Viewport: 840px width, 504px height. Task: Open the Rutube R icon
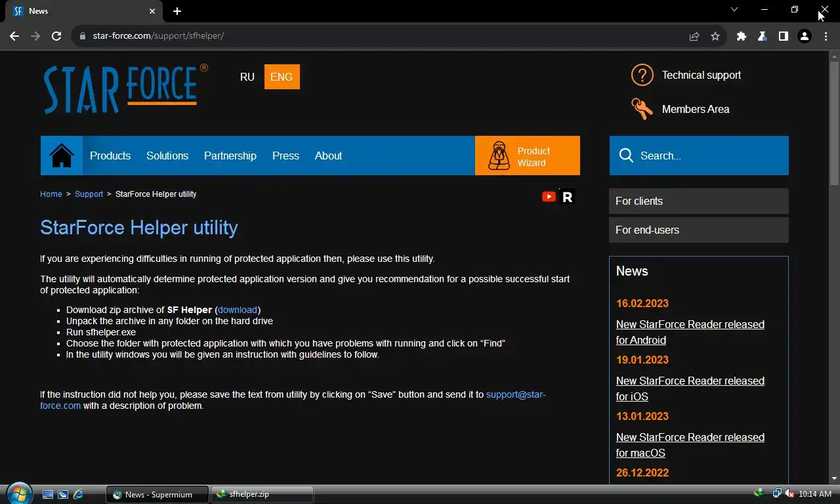[567, 196]
